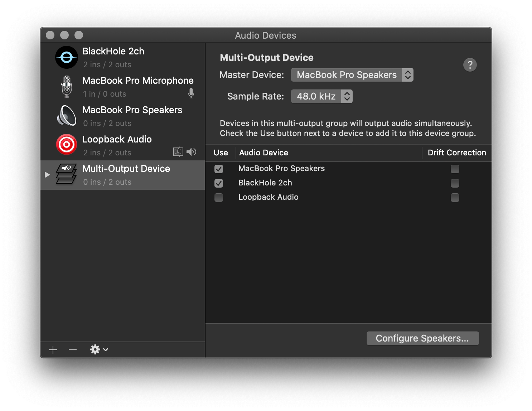Click the Configure Speakers button

(422, 338)
